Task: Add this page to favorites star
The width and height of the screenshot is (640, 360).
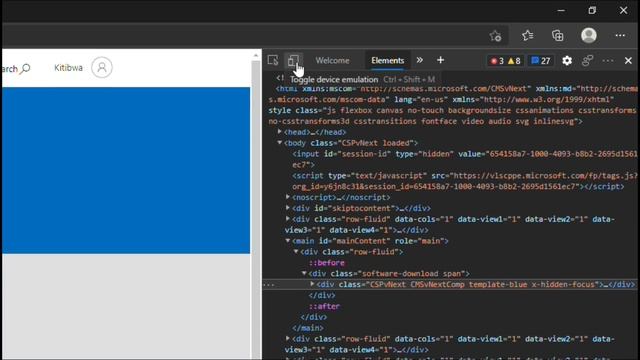Action: [x=496, y=36]
